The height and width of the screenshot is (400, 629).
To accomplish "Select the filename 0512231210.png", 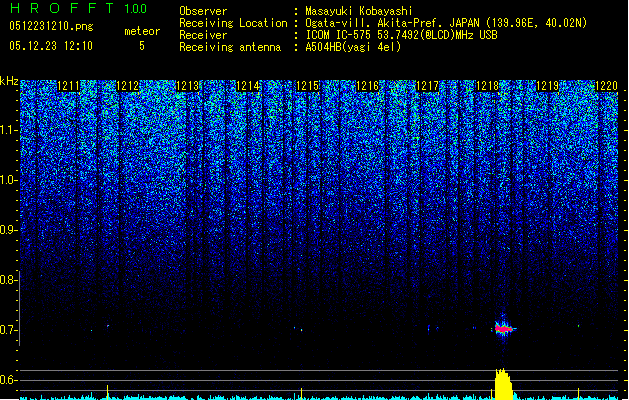I will pyautogui.click(x=51, y=26).
